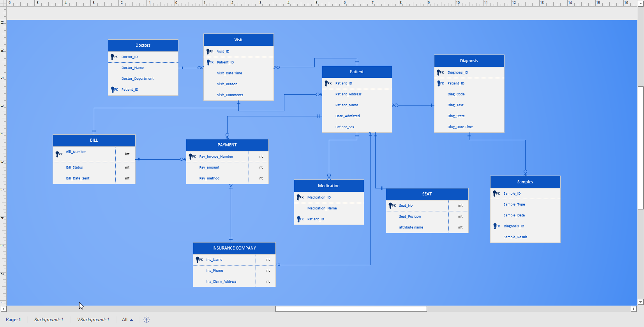Click the vertical scrollbar down arrow
Screen dimensions: 644x327
(x=640, y=302)
